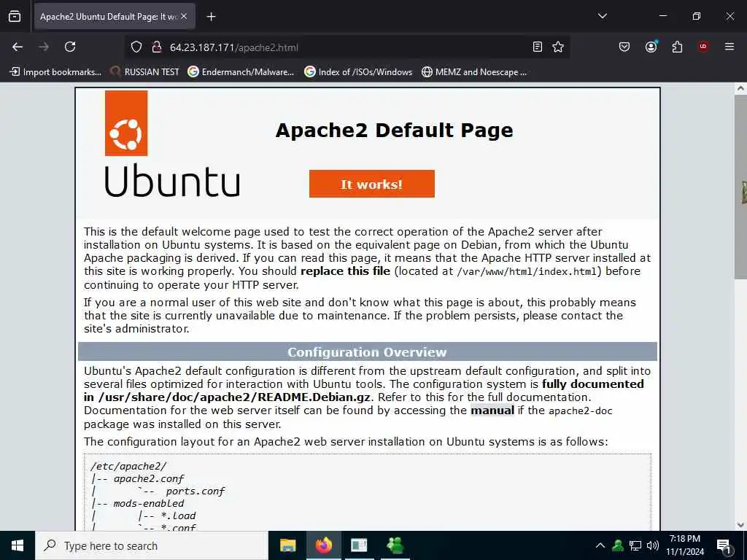Image resolution: width=747 pixels, height=560 pixels.
Task: Show insecure connection padlock info
Action: [x=156, y=47]
